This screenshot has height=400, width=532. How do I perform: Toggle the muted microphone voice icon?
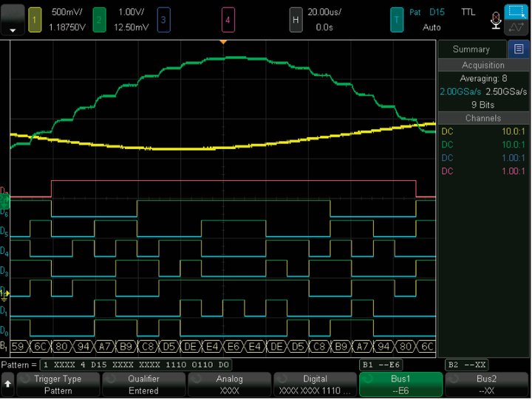tap(496, 21)
